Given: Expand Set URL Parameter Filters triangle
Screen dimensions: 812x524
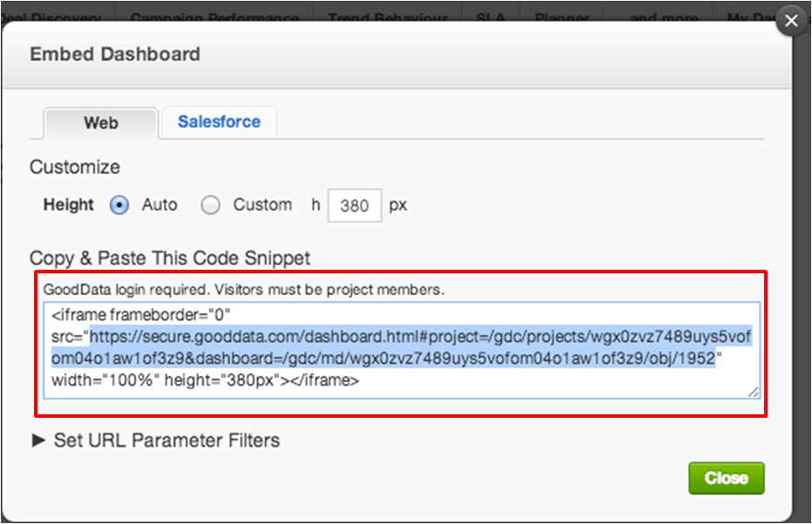Looking at the screenshot, I should (x=38, y=440).
